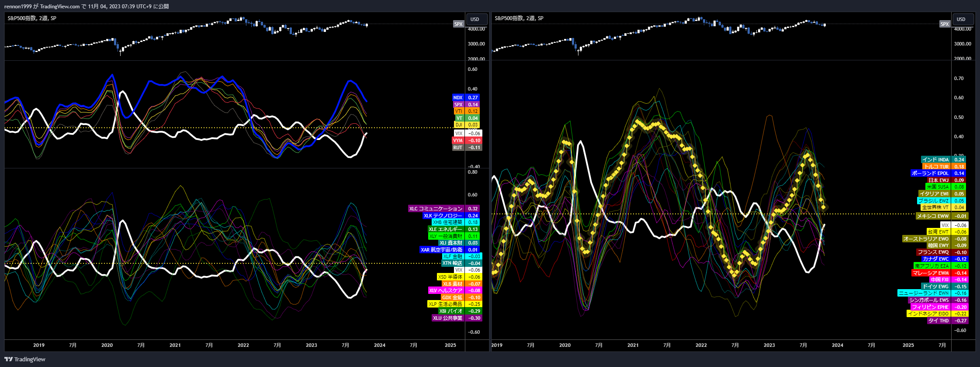Select 米国 SUSA 0.08 label
The image size is (980, 367).
pos(946,187)
